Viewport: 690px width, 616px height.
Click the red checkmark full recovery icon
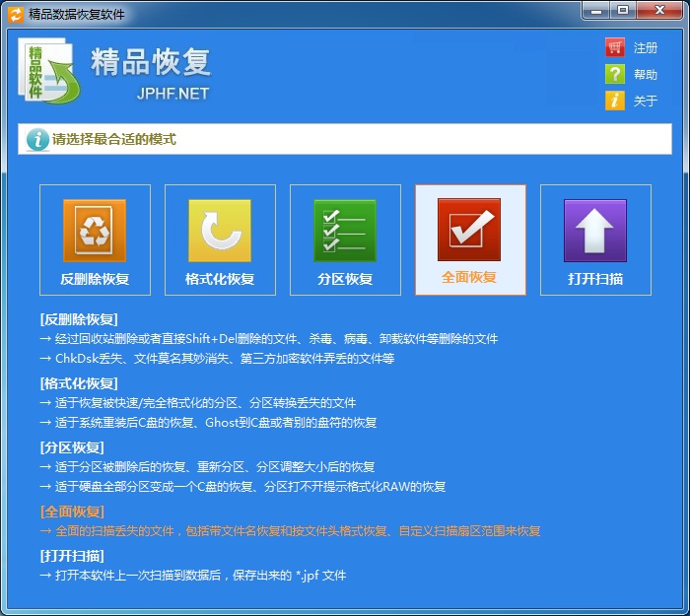click(469, 230)
